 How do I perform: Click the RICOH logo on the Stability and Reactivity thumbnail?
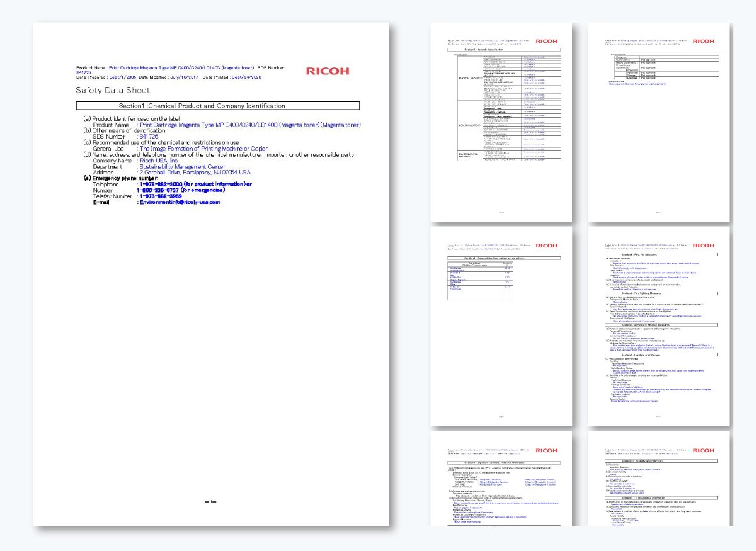tap(704, 450)
